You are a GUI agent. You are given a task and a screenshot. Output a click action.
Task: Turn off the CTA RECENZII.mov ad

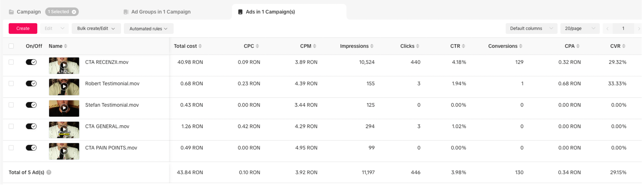coord(31,62)
